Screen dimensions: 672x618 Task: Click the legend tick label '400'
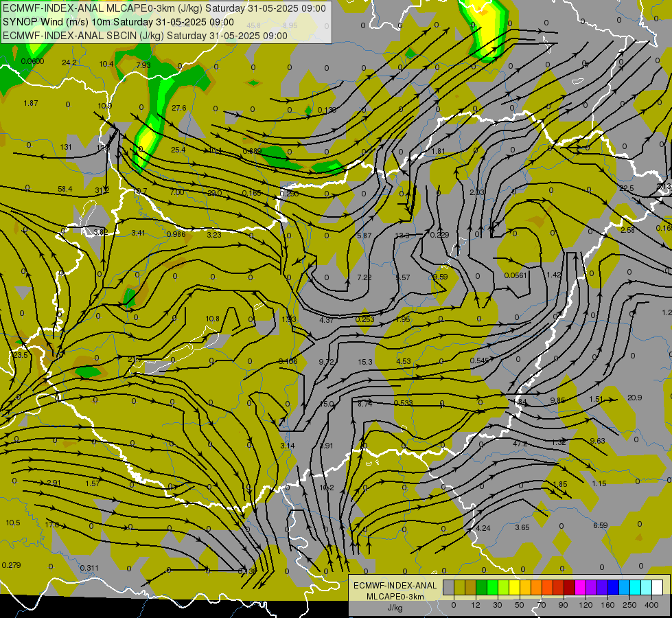pyautogui.click(x=651, y=605)
